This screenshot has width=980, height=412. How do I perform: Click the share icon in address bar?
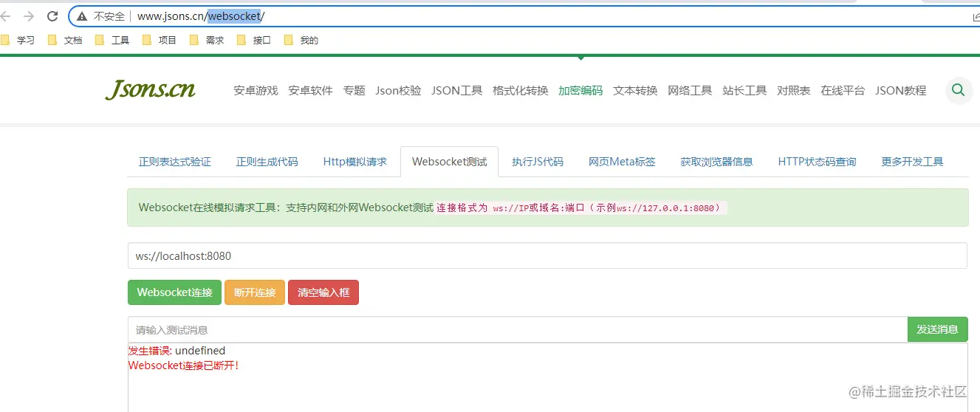976,16
